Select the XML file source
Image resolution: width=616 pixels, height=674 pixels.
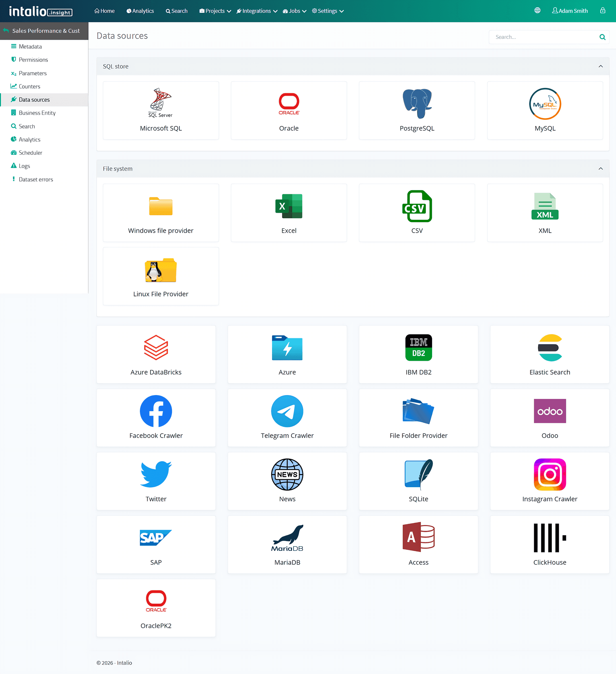pyautogui.click(x=545, y=213)
